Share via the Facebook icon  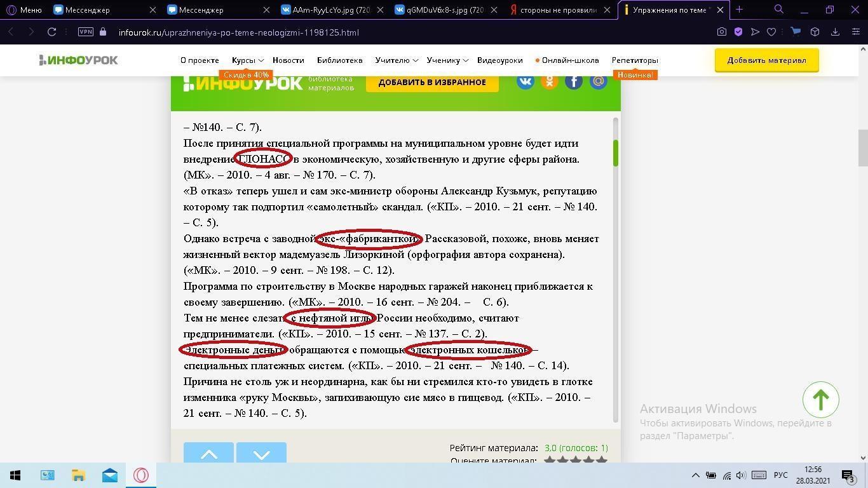click(x=574, y=81)
